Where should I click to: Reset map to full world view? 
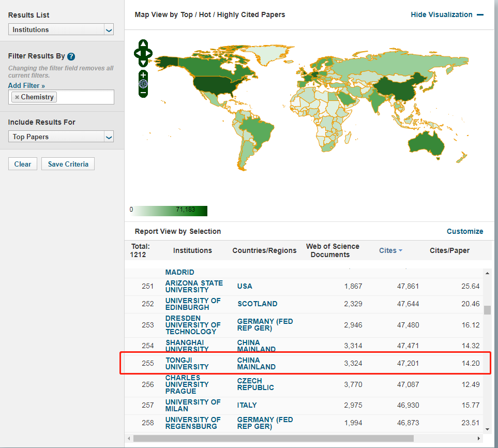tap(143, 84)
